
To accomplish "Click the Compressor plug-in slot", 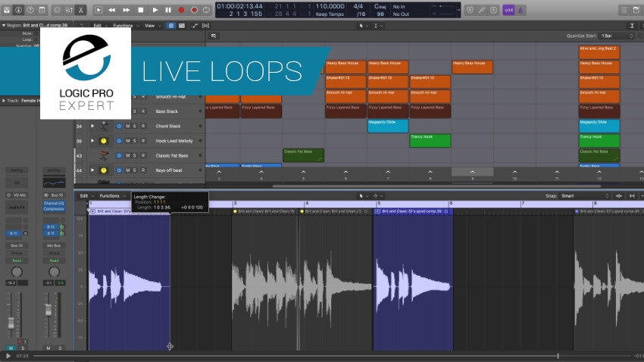I will [54, 209].
